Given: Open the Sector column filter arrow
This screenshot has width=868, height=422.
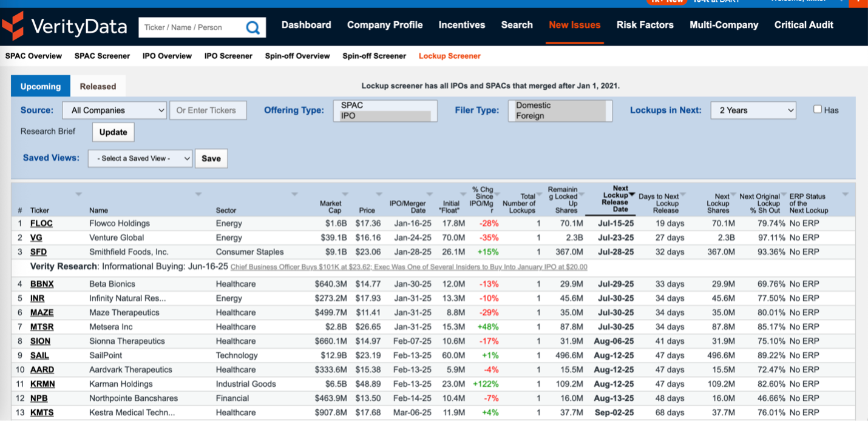Looking at the screenshot, I should pos(294,194).
